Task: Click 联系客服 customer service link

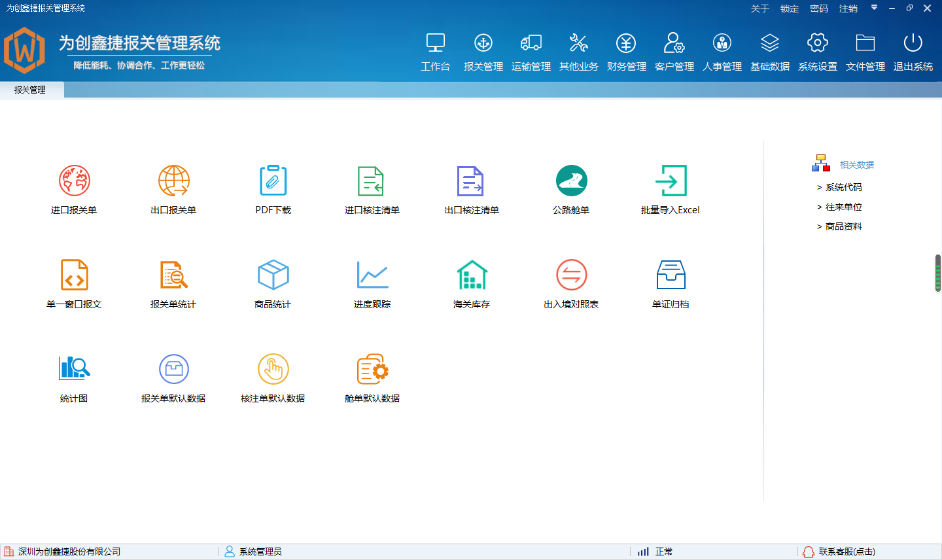Action: 846,551
